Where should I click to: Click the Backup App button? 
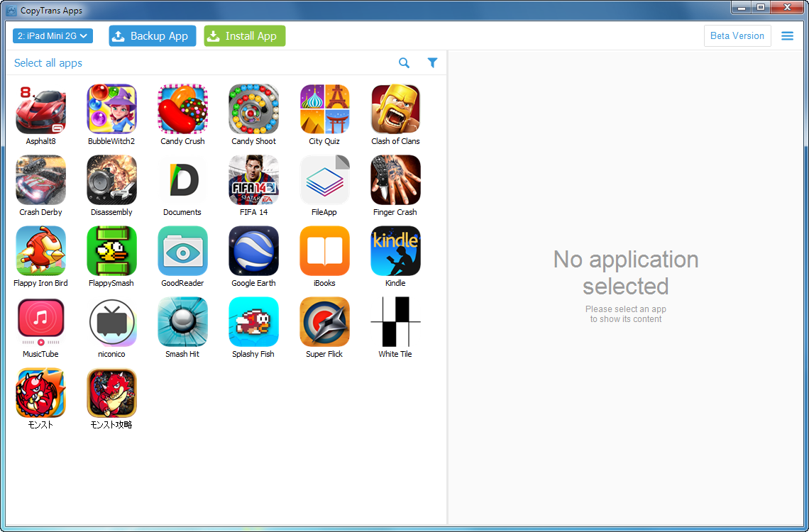click(x=152, y=36)
